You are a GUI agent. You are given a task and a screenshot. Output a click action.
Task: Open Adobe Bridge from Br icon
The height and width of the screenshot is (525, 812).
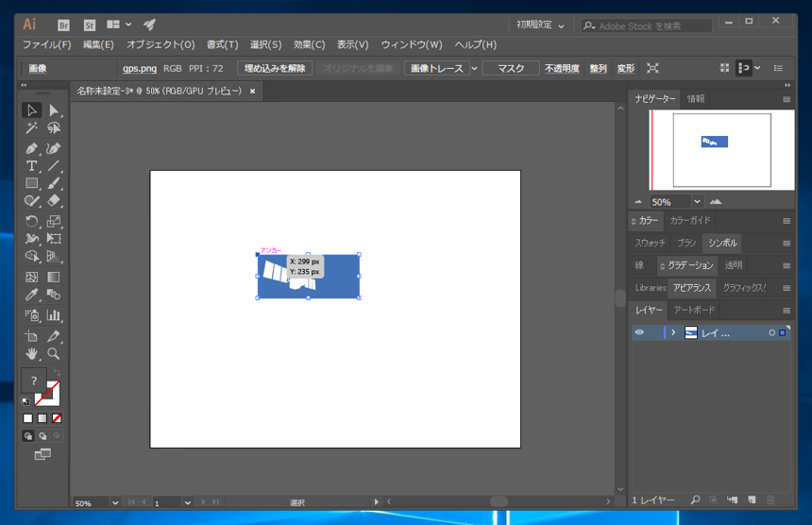point(63,25)
